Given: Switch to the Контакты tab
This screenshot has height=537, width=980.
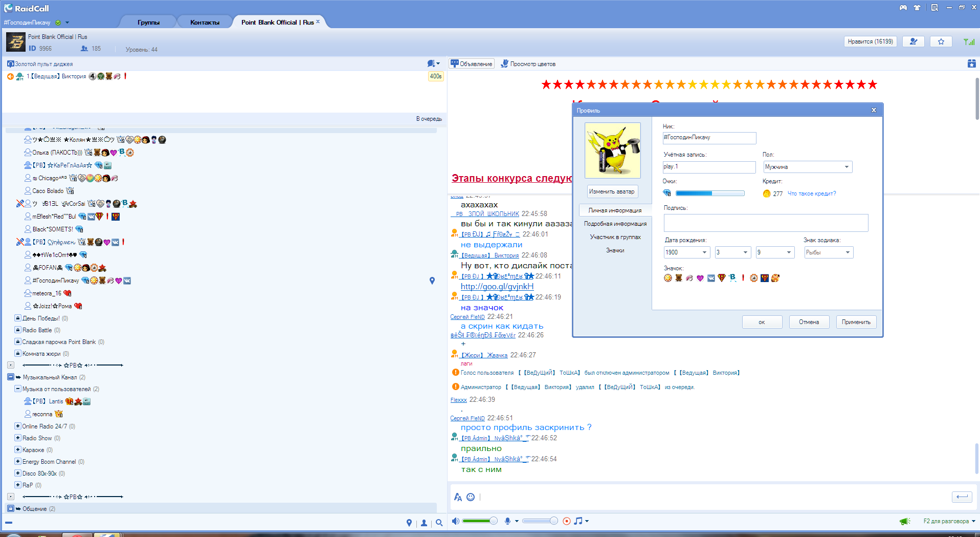Looking at the screenshot, I should (x=205, y=22).
